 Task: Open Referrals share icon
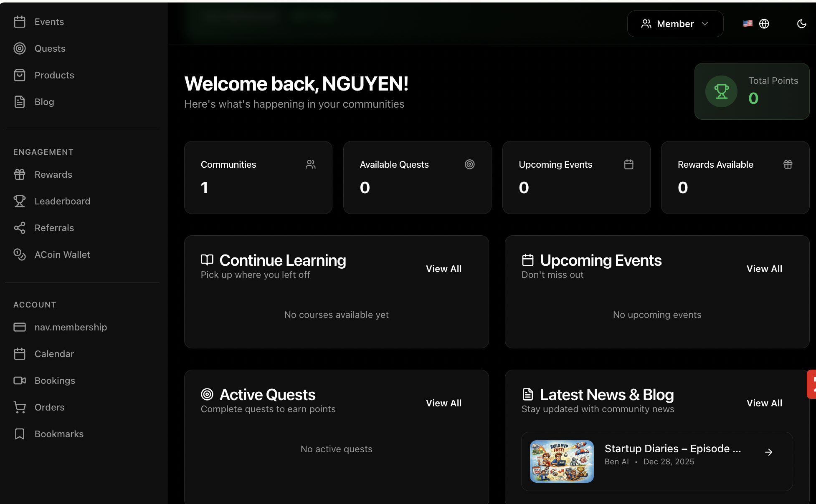tap(20, 228)
